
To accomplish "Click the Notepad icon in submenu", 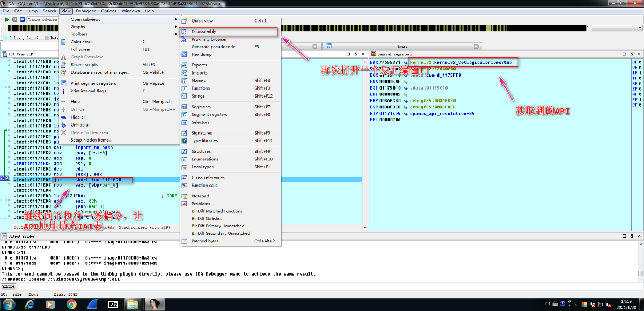I will 184,196.
